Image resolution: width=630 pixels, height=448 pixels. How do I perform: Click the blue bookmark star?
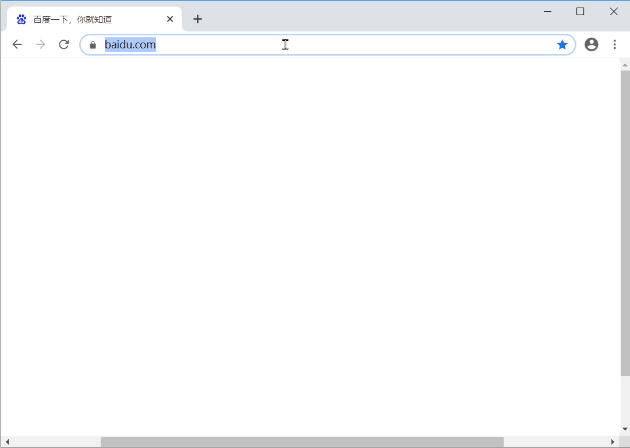[x=562, y=44]
